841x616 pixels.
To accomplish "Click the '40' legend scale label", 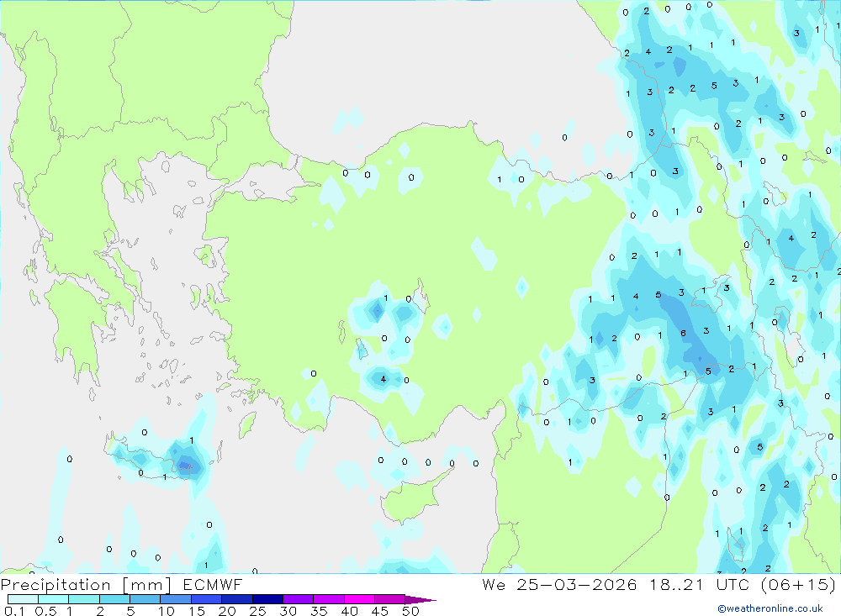I will click(350, 611).
